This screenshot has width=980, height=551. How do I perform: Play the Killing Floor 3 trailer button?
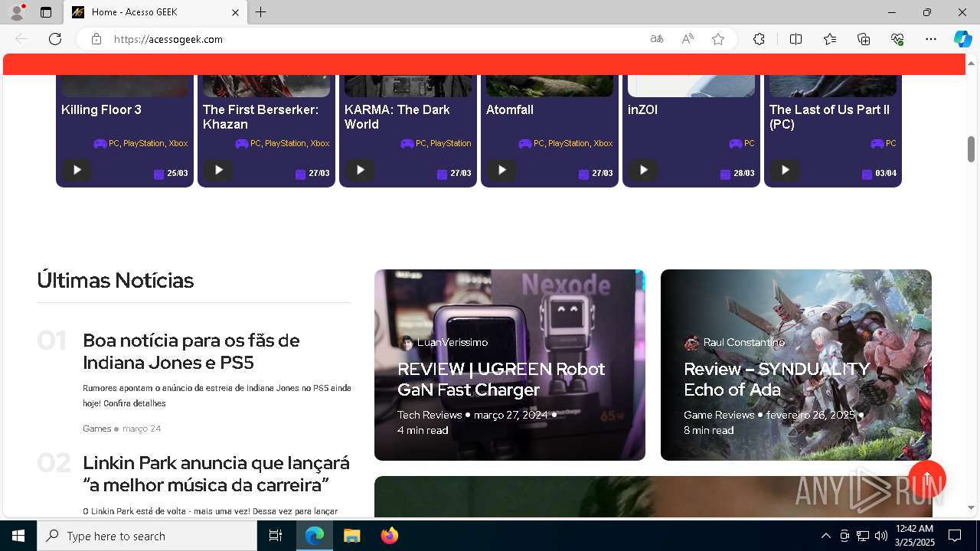click(x=77, y=170)
